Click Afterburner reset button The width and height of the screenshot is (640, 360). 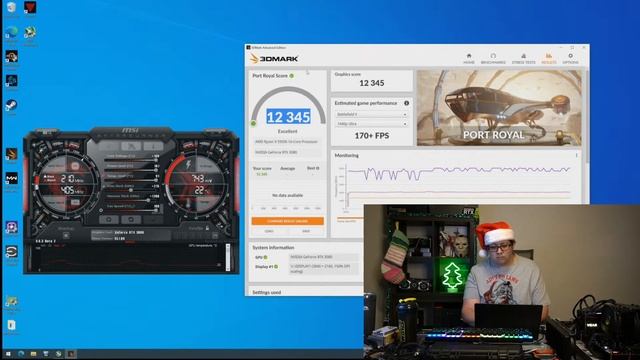131,219
